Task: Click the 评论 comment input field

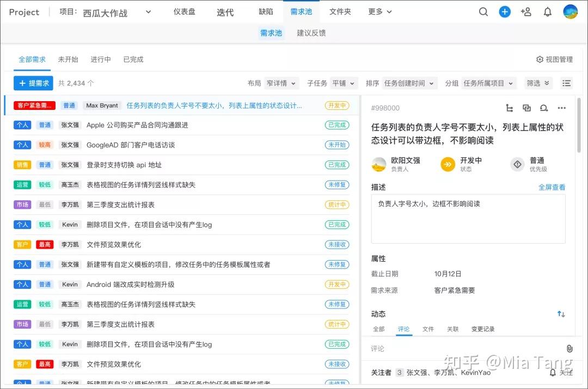Action: click(463, 348)
